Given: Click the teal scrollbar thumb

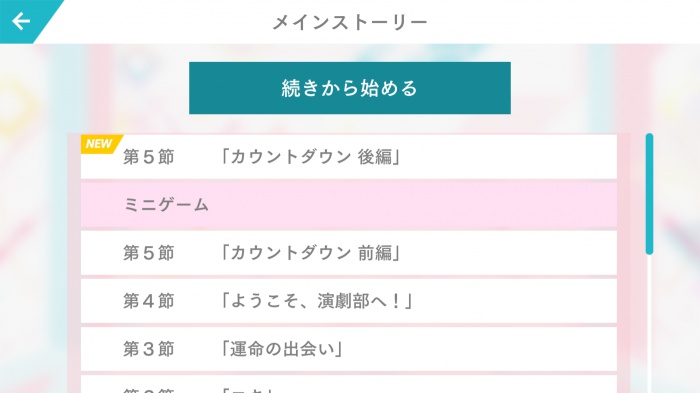Looking at the screenshot, I should [x=649, y=194].
